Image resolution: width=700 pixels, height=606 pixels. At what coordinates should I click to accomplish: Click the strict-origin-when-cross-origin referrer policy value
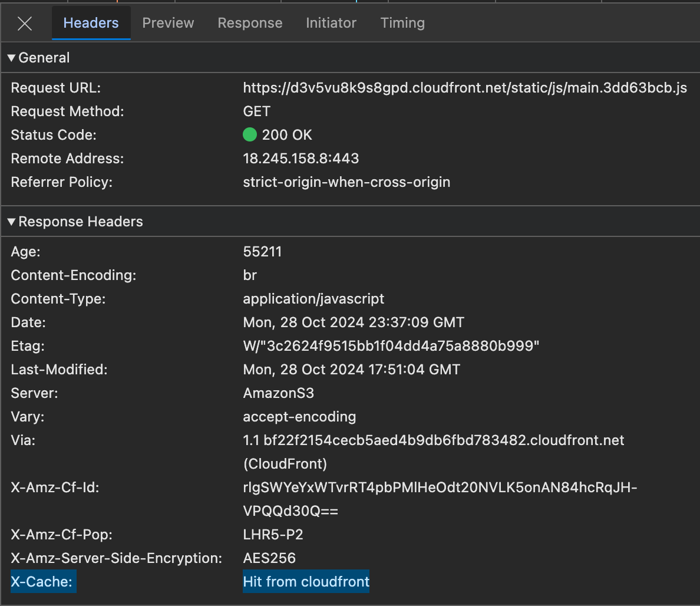[346, 182]
